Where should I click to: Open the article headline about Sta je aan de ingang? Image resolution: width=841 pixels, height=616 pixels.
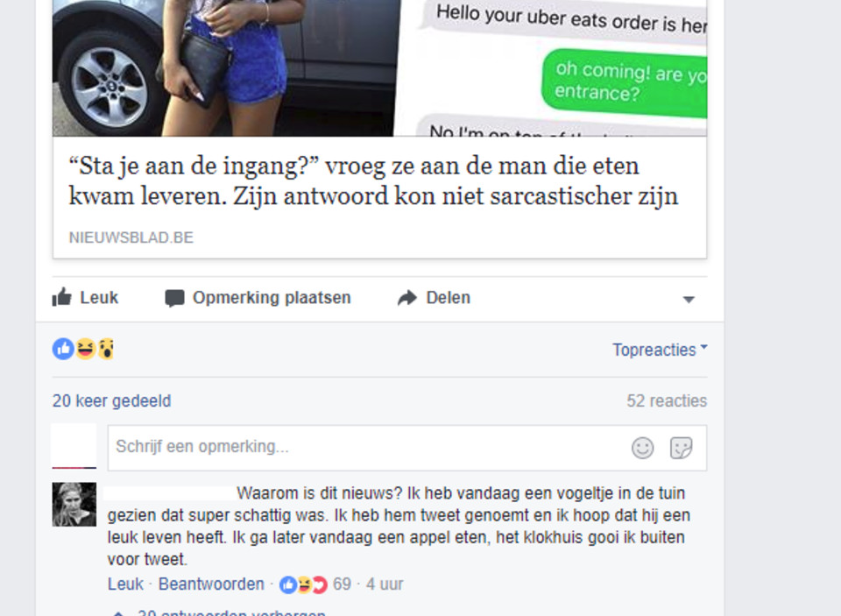click(373, 181)
